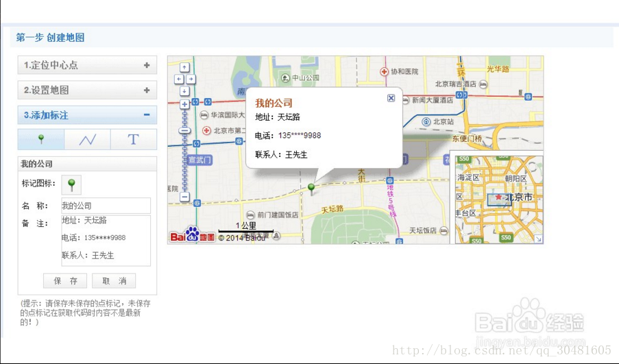This screenshot has height=364, width=619.
Task: Collapse the 3.添加标注 section
Action: (87, 115)
